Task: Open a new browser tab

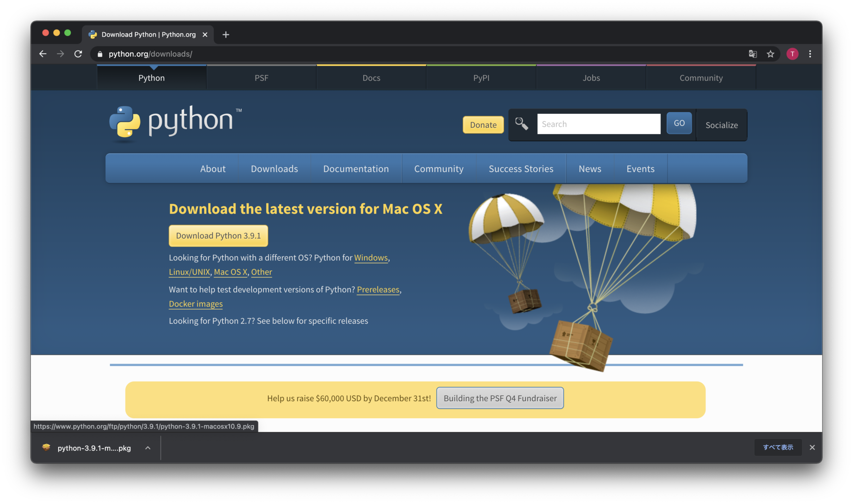Action: pos(225,35)
